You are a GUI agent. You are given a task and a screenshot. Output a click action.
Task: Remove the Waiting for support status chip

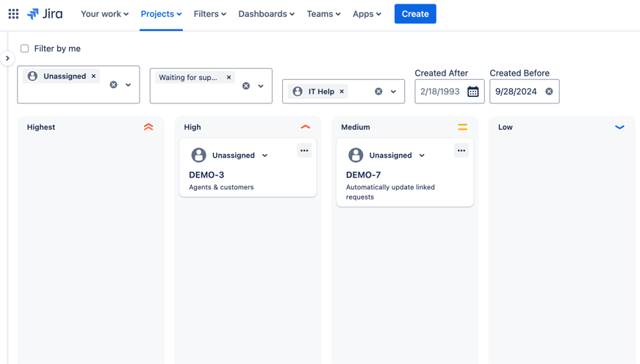[x=229, y=77]
